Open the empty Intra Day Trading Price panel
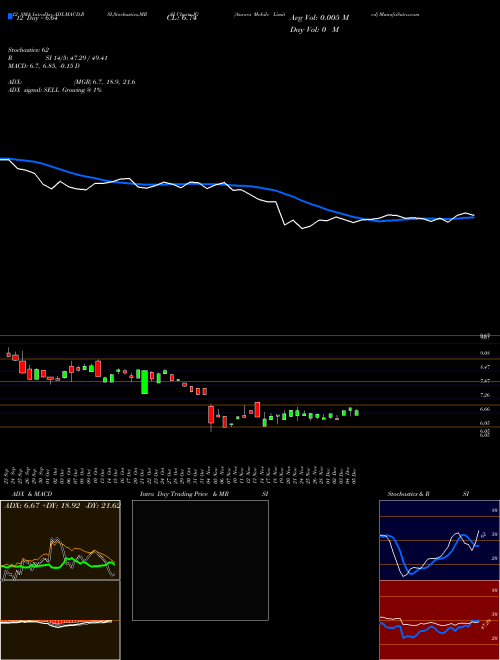Screen dimensions: 500x660 (x=200, y=560)
